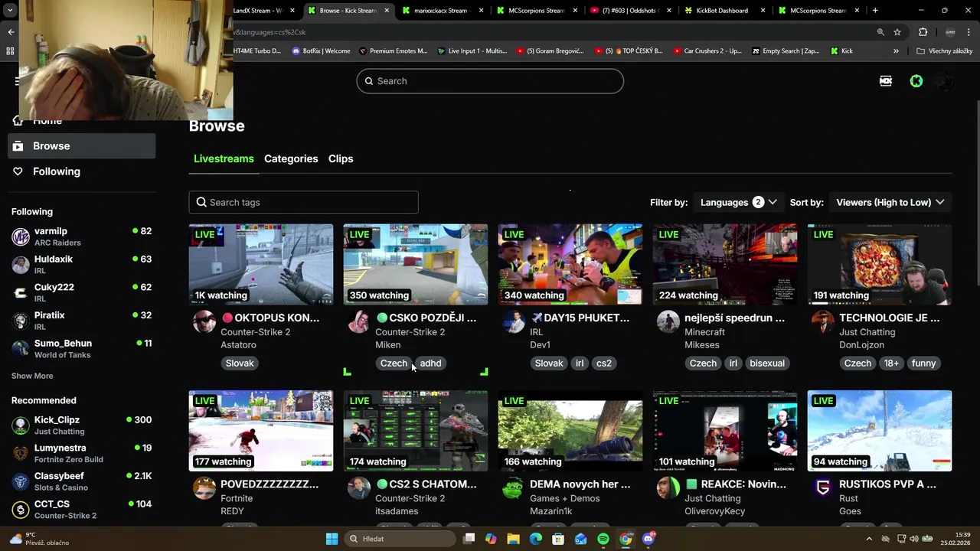Click Goes streamer avatar for Rust stream
This screenshot has height=551, width=980.
click(x=823, y=488)
